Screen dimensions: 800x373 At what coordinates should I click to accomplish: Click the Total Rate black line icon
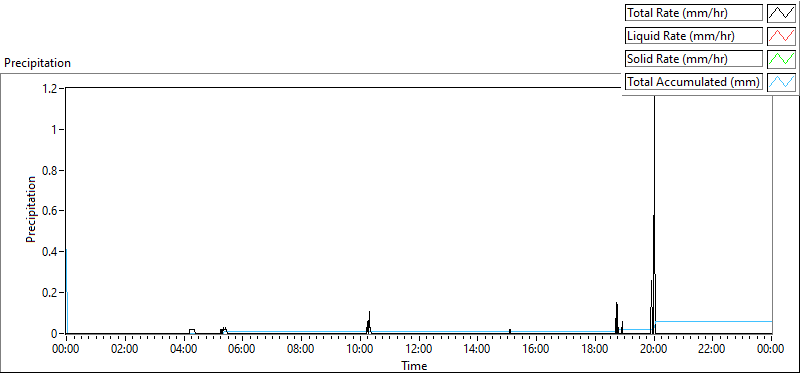781,13
